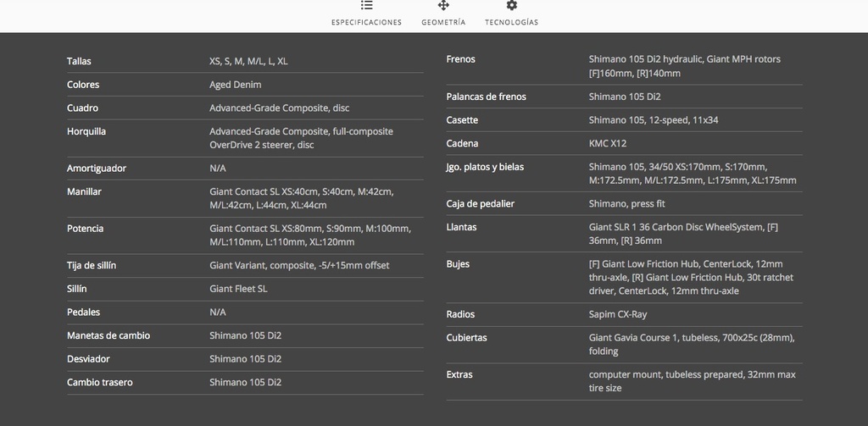Screen dimensions: 868x426
Task: Click 'Shimano 105, 12-speed, 11x34' value
Action: click(654, 120)
